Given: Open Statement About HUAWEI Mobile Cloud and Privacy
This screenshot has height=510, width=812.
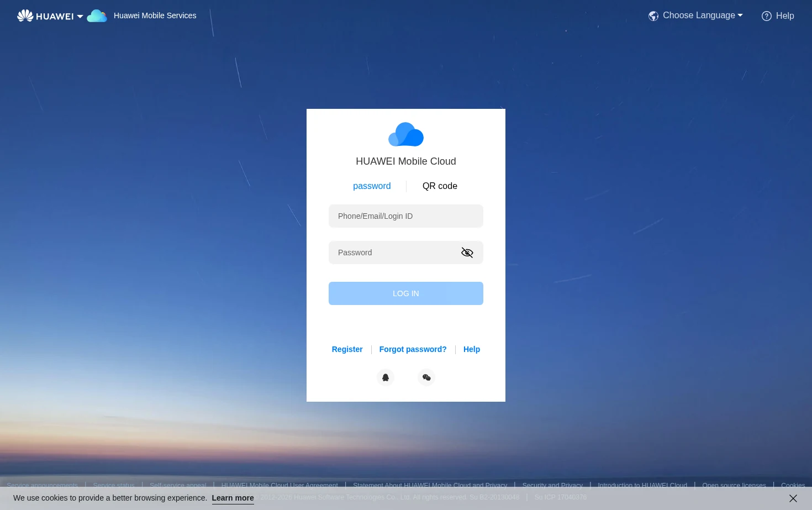Looking at the screenshot, I should click(430, 486).
